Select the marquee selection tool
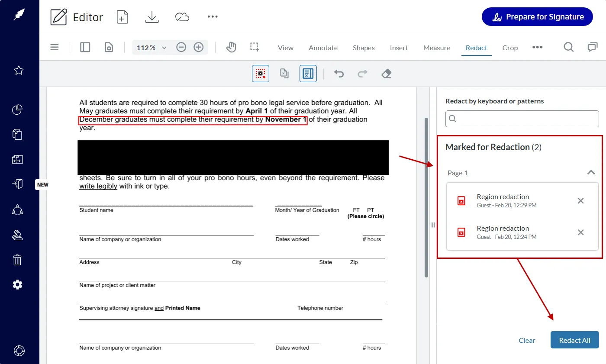This screenshot has width=606, height=364. (x=255, y=47)
